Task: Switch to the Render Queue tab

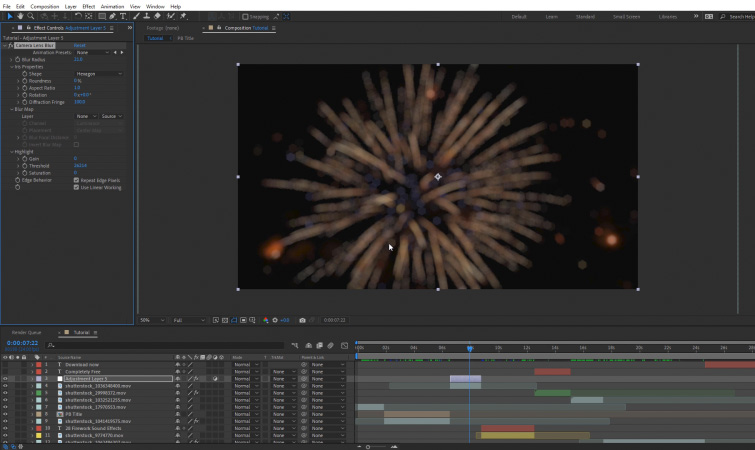Action: 26,332
